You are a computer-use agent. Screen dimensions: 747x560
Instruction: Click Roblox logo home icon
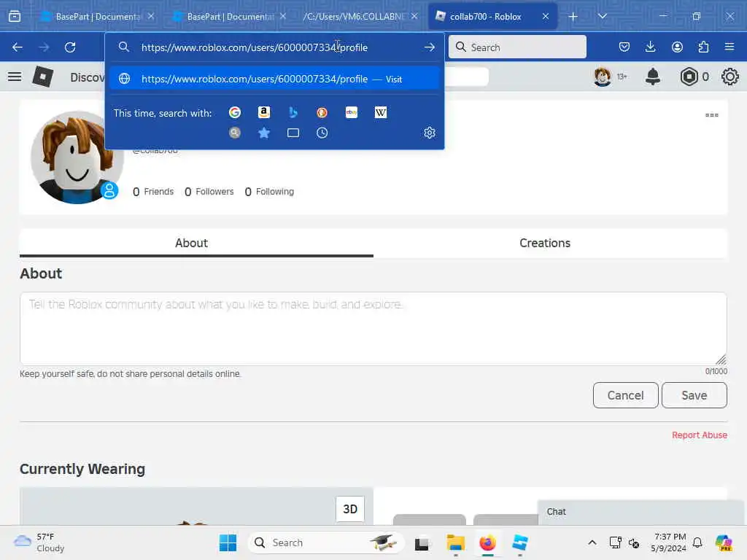pos(42,76)
